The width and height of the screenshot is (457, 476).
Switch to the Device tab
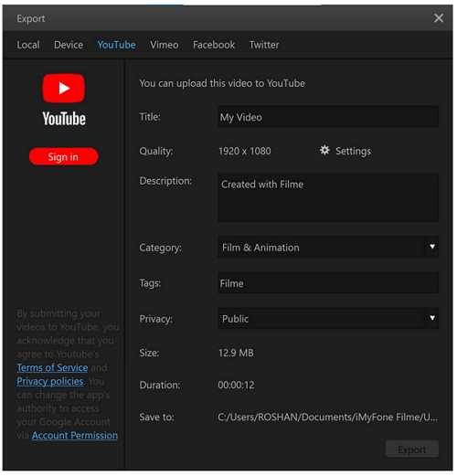point(69,45)
